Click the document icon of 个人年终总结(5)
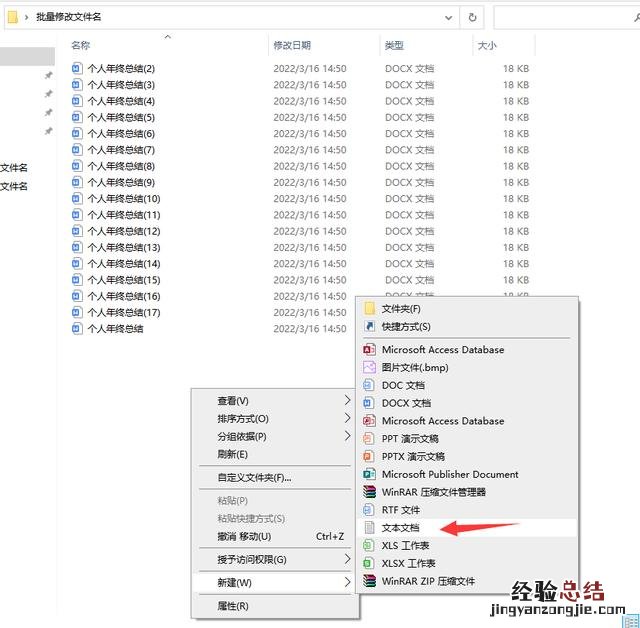Viewport: 640px width, 628px height. coord(77,117)
